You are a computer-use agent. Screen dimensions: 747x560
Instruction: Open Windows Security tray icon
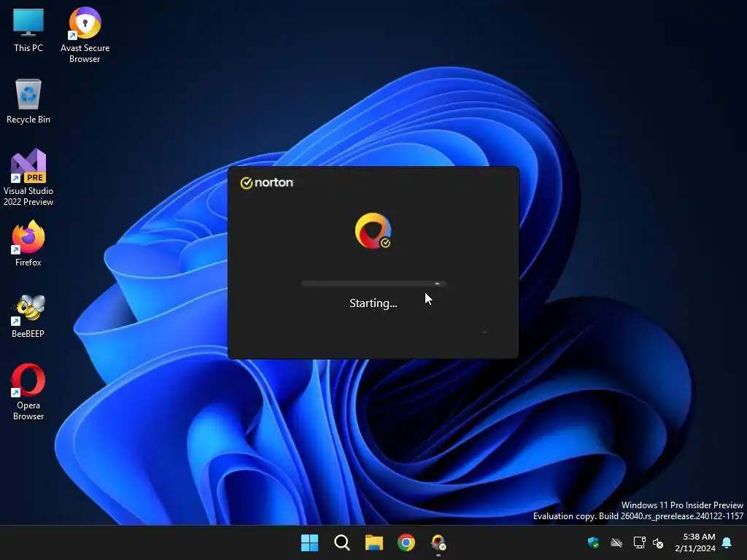tap(594, 542)
